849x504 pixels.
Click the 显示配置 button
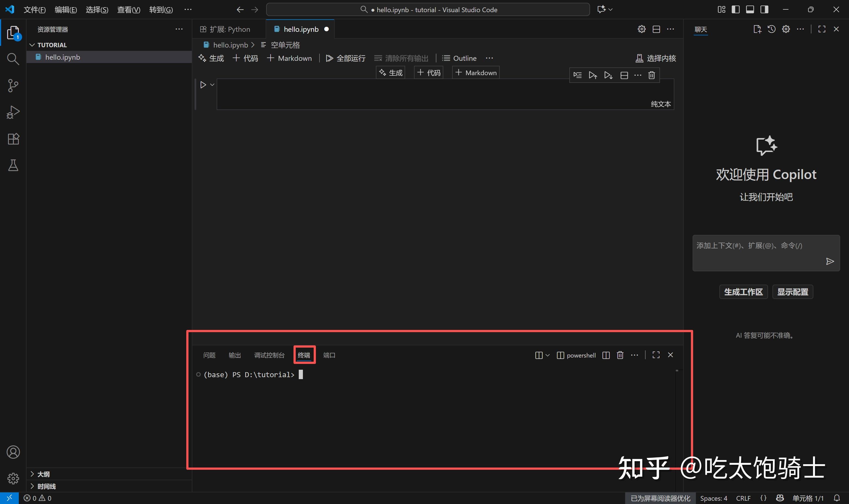click(793, 292)
